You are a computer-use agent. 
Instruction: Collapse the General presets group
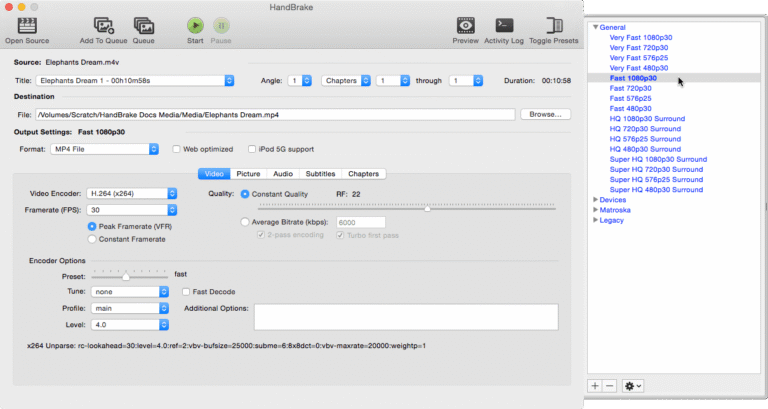[596, 27]
